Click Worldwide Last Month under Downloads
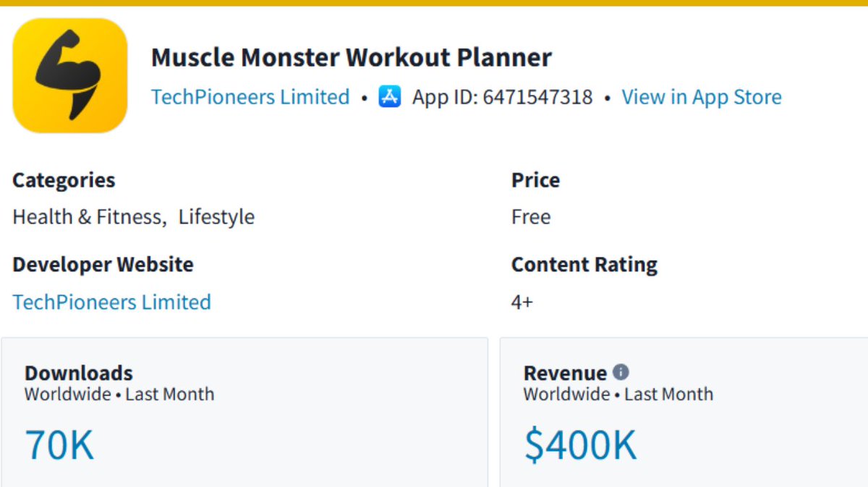The height and width of the screenshot is (487, 868). coord(119,394)
